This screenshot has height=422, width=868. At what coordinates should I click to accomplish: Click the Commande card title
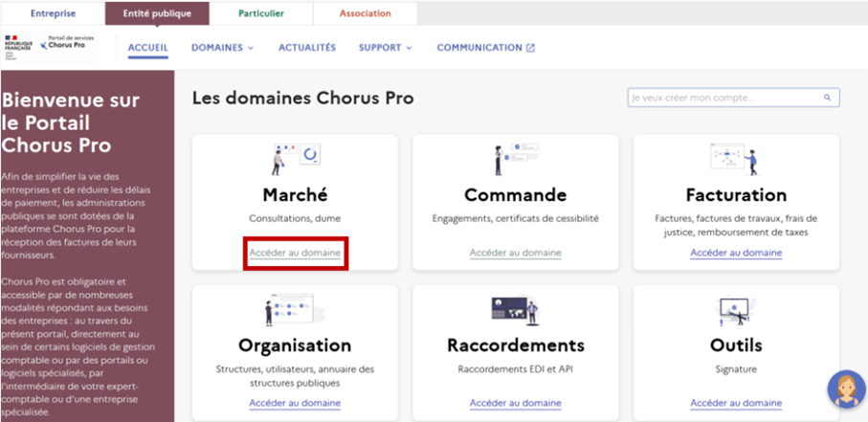(x=516, y=195)
